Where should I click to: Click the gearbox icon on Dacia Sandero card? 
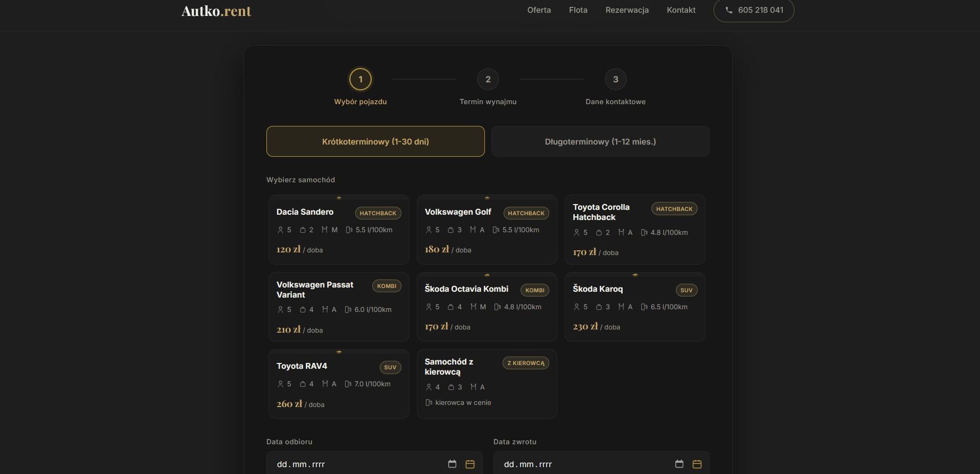click(324, 230)
